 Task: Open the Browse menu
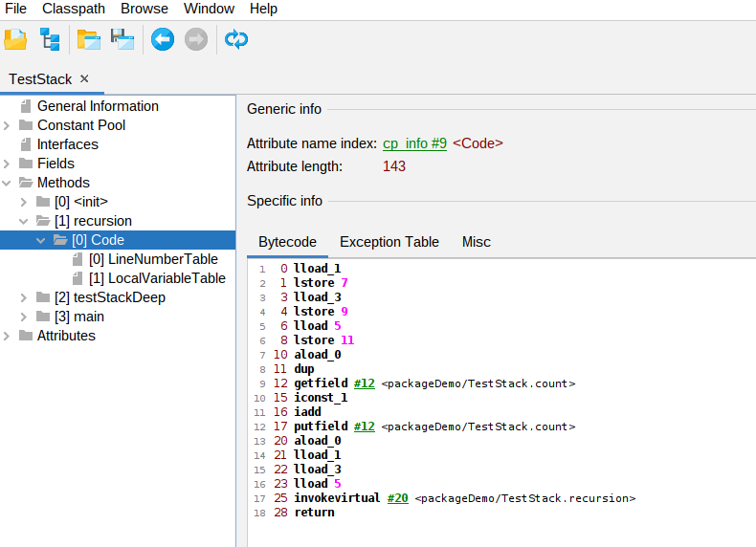point(145,9)
